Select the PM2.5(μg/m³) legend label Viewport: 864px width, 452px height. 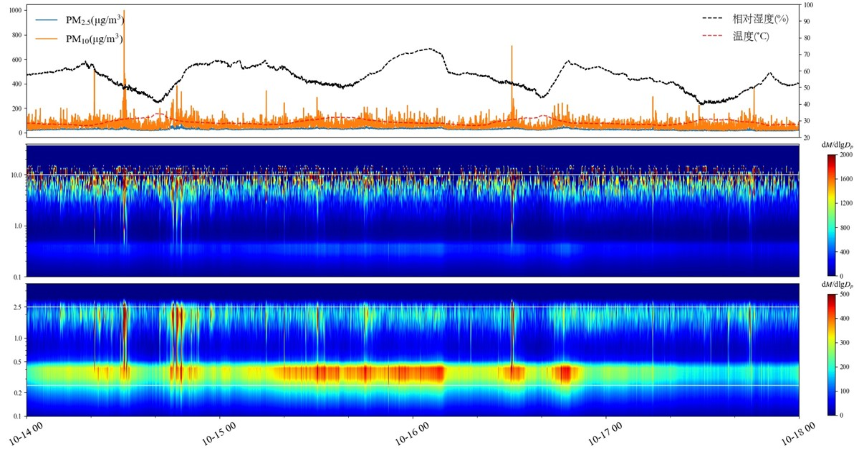pos(101,19)
